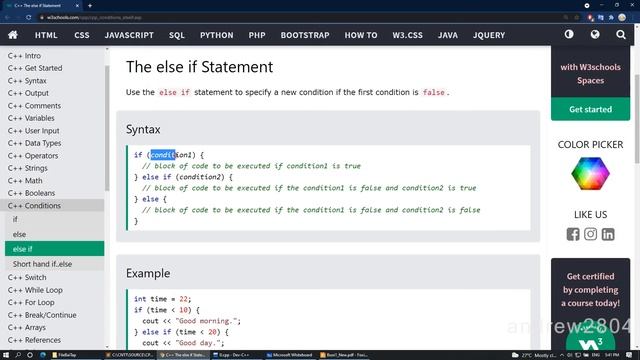Collapse the C++ Conditions sidebar section

tap(52, 205)
